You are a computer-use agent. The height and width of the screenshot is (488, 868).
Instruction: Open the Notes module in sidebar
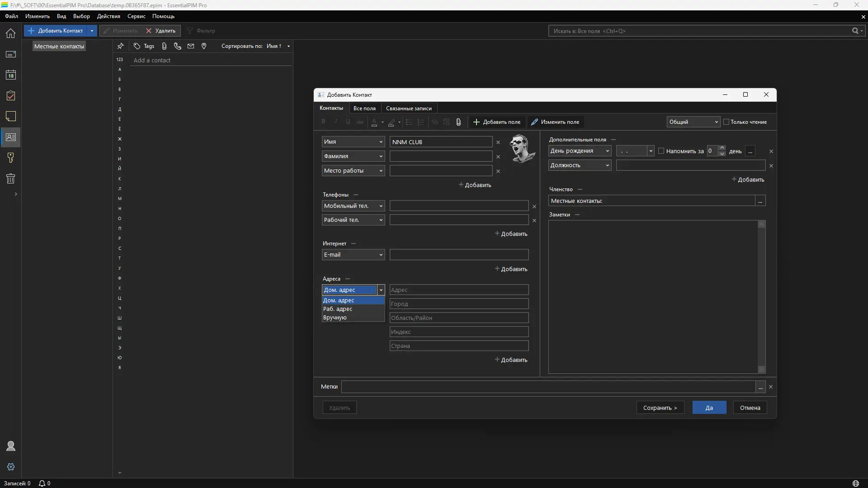(x=11, y=117)
